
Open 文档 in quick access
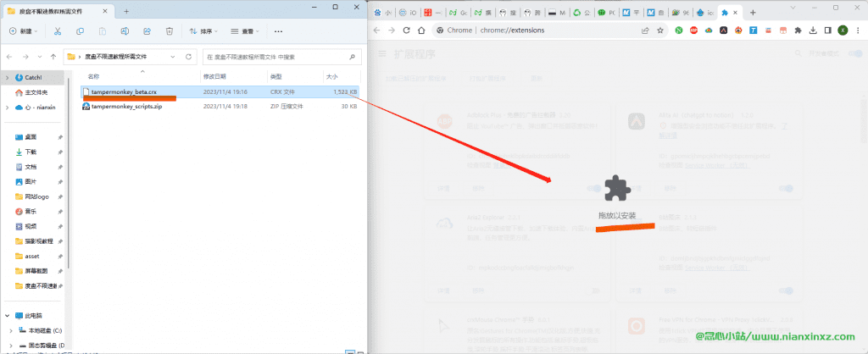(26, 167)
